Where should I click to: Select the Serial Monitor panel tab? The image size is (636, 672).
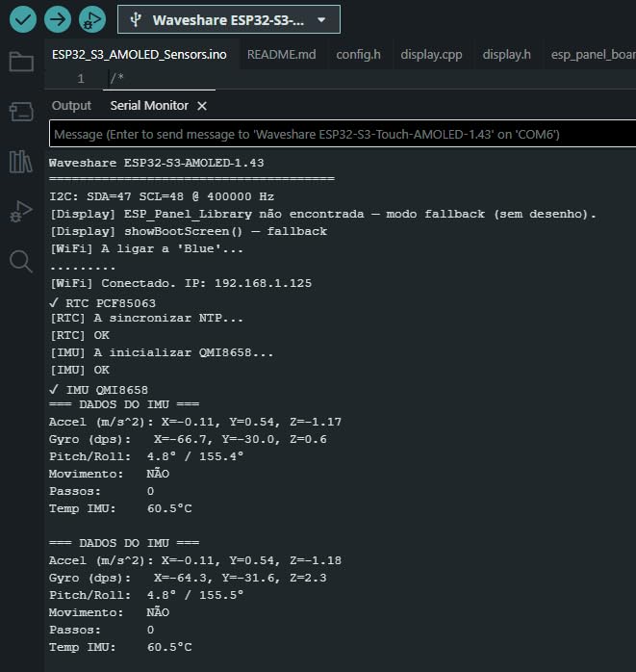coord(149,106)
